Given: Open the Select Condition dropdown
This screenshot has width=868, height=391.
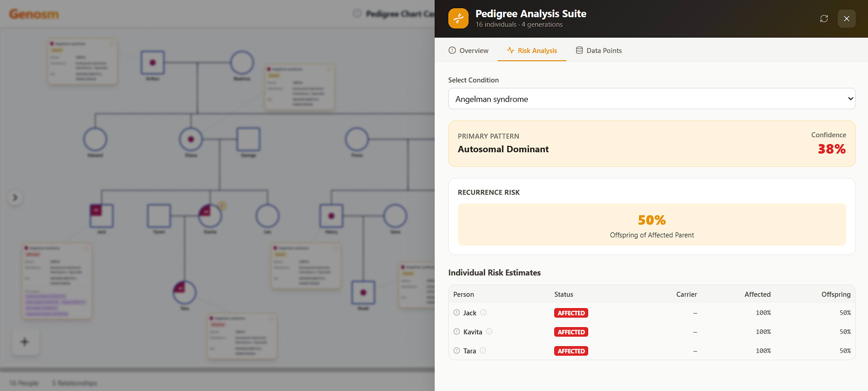Looking at the screenshot, I should [652, 99].
